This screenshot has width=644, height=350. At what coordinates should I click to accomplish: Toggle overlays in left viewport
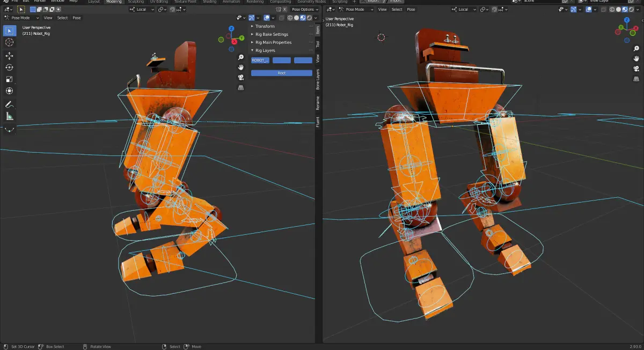pyautogui.click(x=267, y=18)
